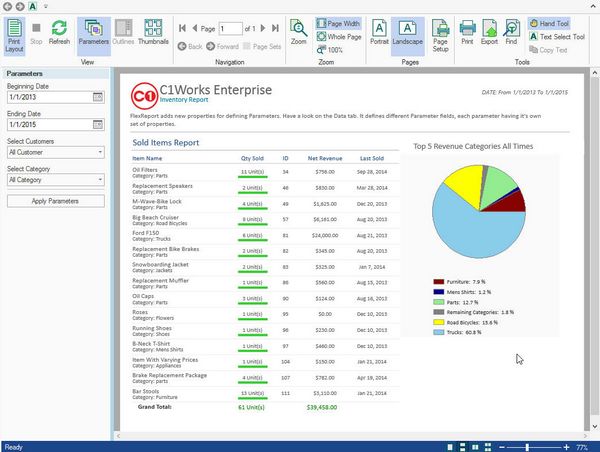Click Copy Text
This screenshot has width=600, height=452.
(x=548, y=50)
